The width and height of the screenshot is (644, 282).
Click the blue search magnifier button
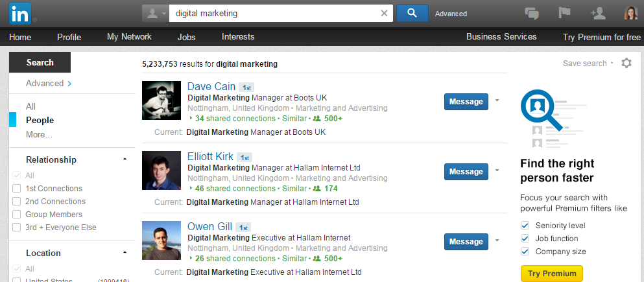tap(412, 13)
